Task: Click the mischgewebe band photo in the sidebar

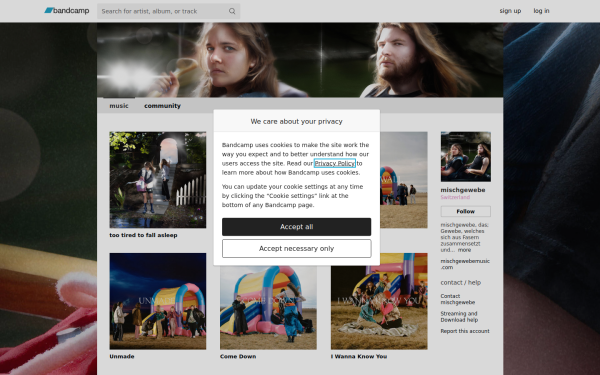Action: [x=466, y=157]
